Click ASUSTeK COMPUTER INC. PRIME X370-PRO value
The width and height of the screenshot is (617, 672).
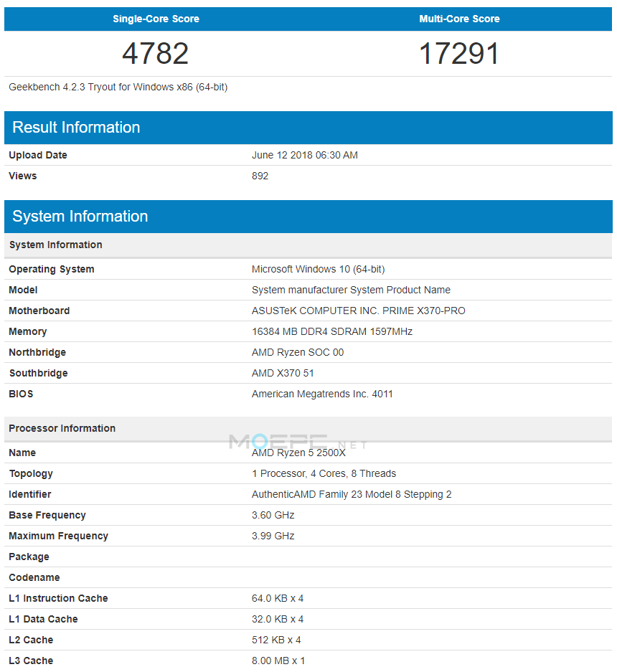(x=359, y=311)
